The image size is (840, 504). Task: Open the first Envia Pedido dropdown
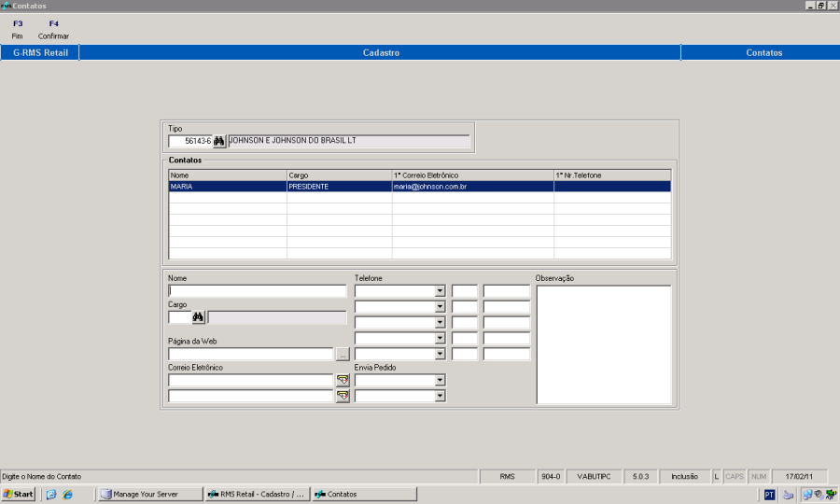440,380
